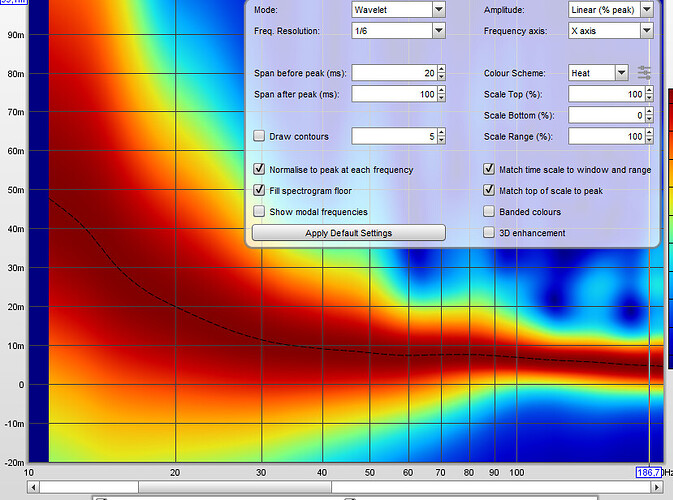Click the horizontal scrollbar right arrow
The width and height of the screenshot is (673, 500).
[656, 487]
